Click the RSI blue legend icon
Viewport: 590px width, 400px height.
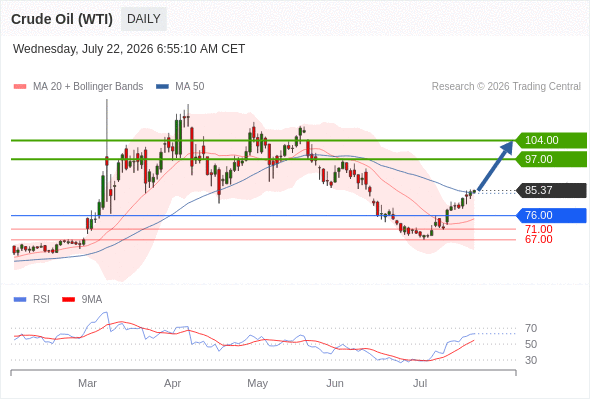pos(20,300)
